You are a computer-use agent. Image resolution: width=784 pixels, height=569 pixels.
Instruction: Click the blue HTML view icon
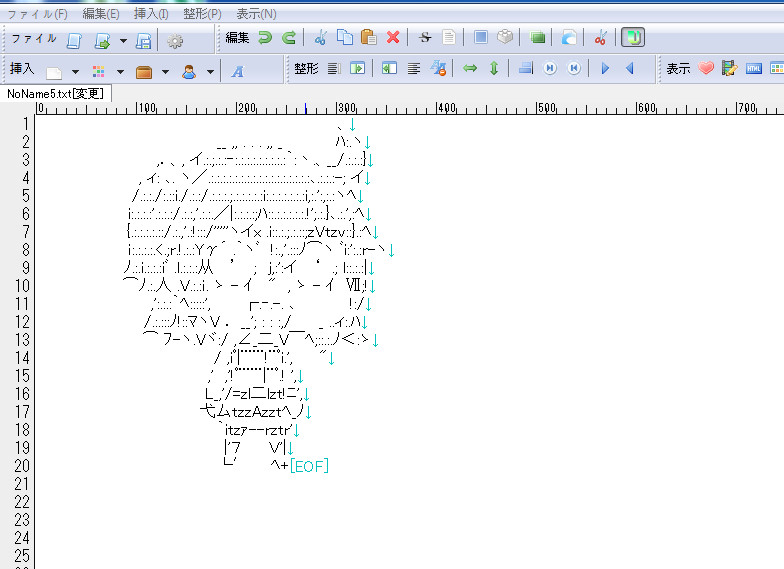pyautogui.click(x=753, y=69)
